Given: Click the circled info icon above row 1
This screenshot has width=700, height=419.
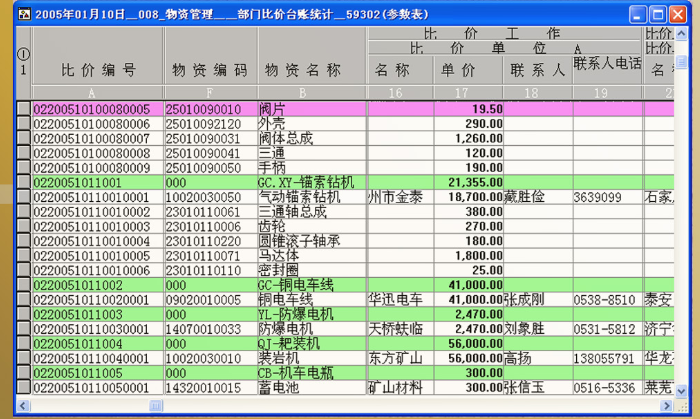Looking at the screenshot, I should (23, 54).
